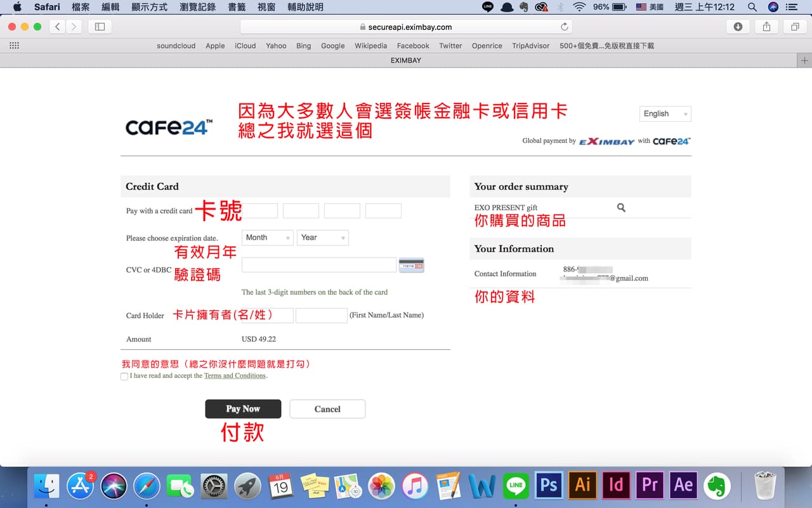Reload the page with the refresh icon
This screenshot has height=508, width=812.
564,27
